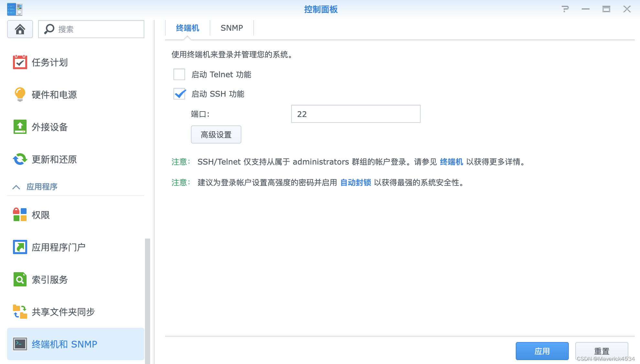Image resolution: width=640 pixels, height=364 pixels.
Task: Open the 自动封锁 link
Action: pyautogui.click(x=356, y=183)
